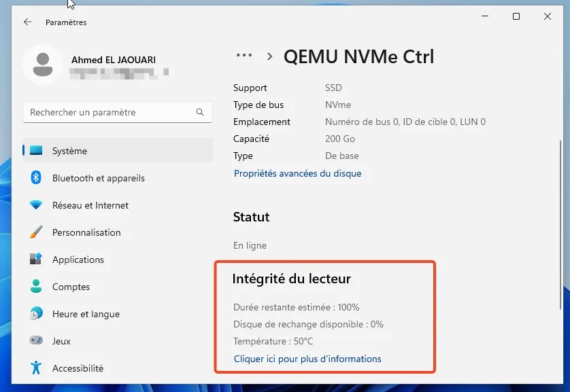Click the QEMU NVMe Ctrl breadcrumb heading
The image size is (570, 392).
click(x=359, y=57)
